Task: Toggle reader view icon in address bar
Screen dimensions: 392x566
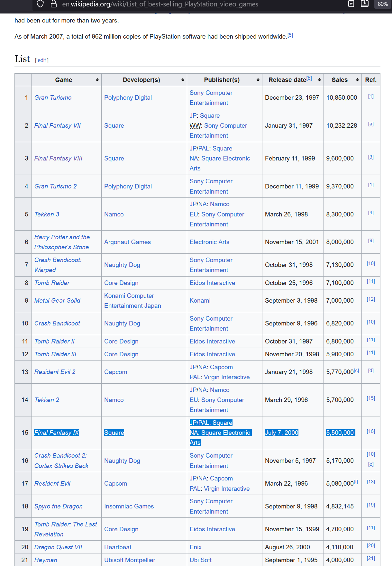Action: tap(351, 4)
